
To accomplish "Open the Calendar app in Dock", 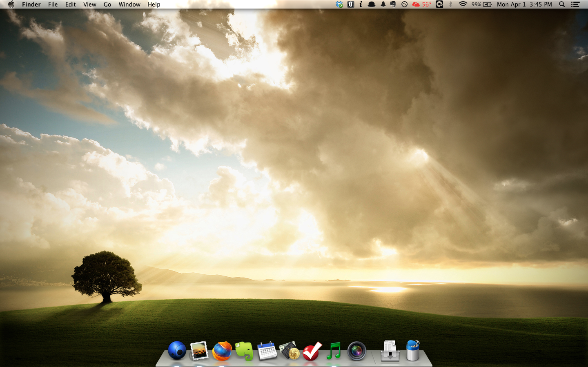I will (x=267, y=351).
